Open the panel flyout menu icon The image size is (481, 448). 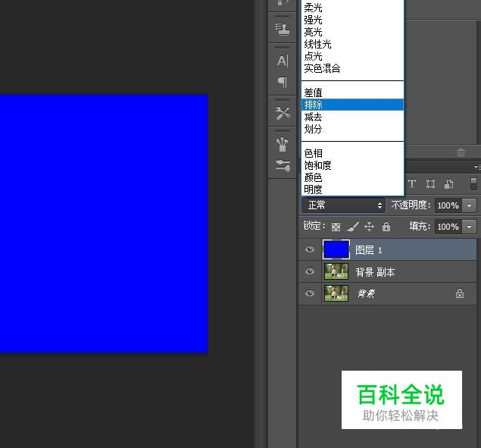[477, 167]
